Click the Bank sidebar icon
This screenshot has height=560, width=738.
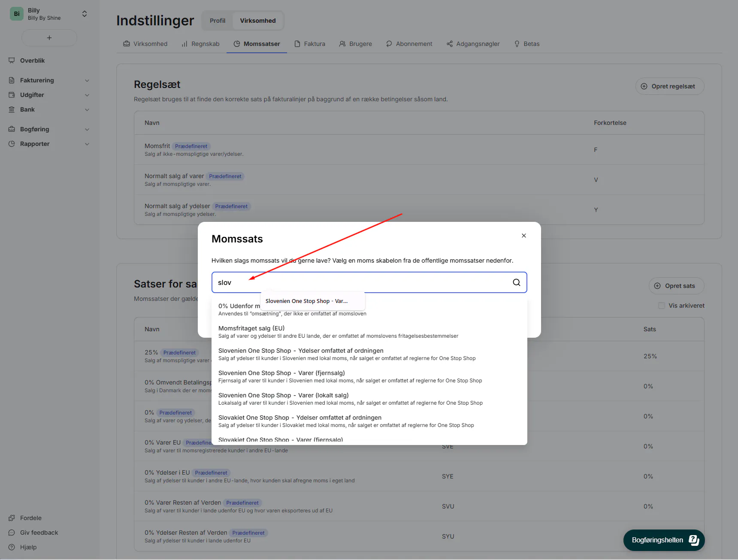point(12,109)
